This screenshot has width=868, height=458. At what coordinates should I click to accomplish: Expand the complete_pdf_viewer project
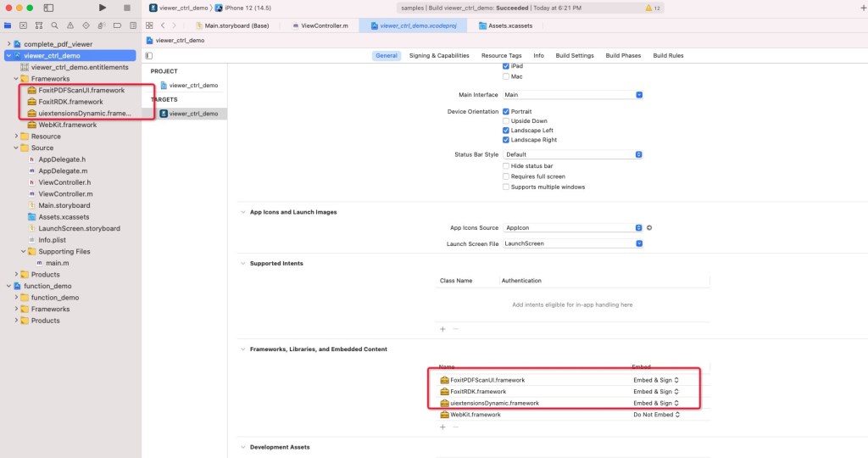[8, 44]
